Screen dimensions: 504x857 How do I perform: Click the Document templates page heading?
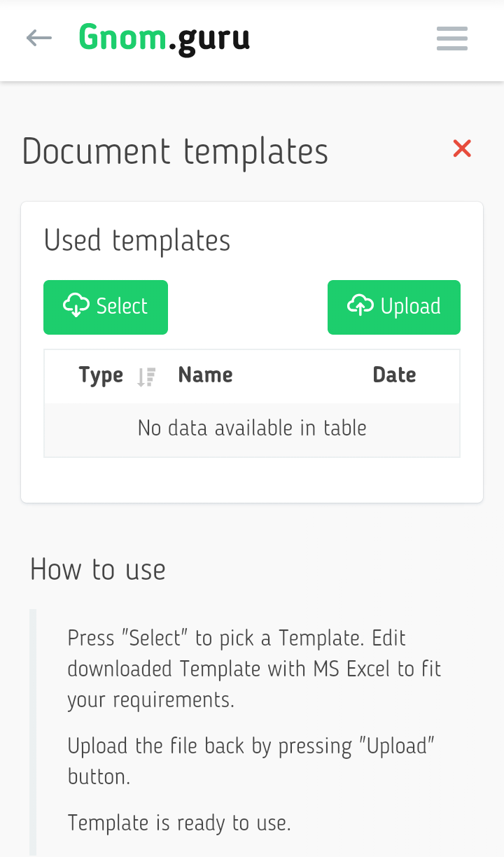tap(175, 151)
